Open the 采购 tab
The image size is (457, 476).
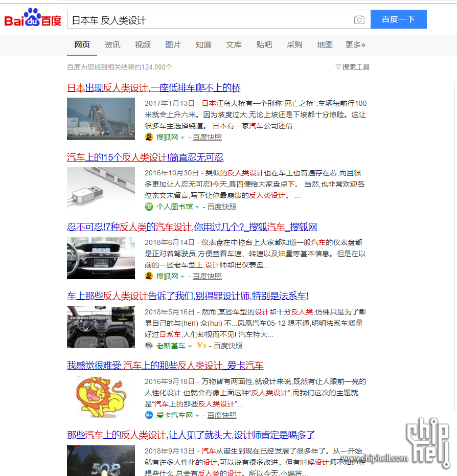tap(294, 45)
